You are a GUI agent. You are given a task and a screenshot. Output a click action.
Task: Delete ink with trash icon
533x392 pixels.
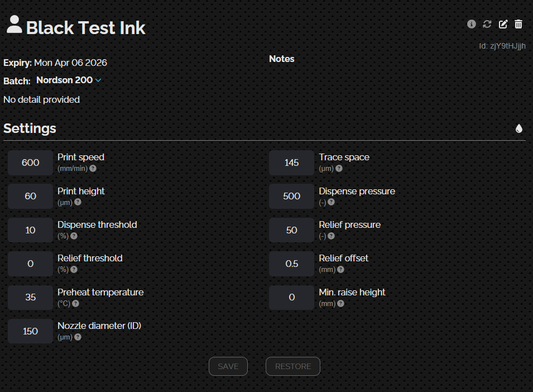[518, 24]
